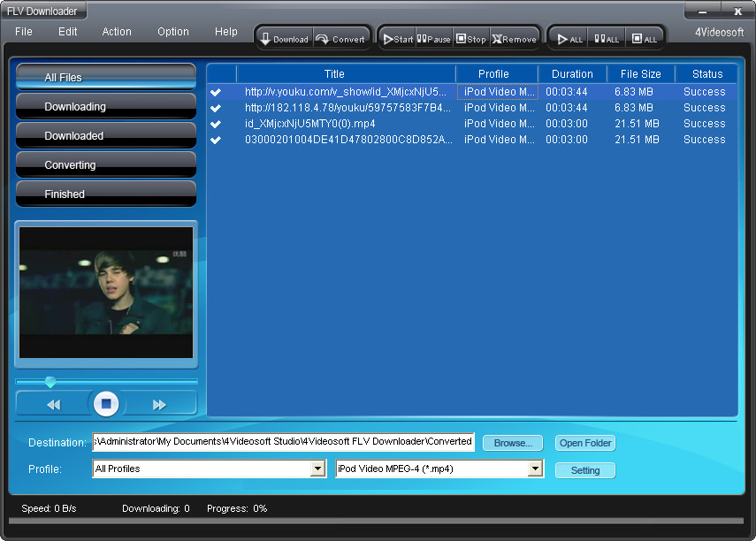The width and height of the screenshot is (756, 541).
Task: Uncheck the 03000201004DE41D row checkmark
Action: pos(216,140)
